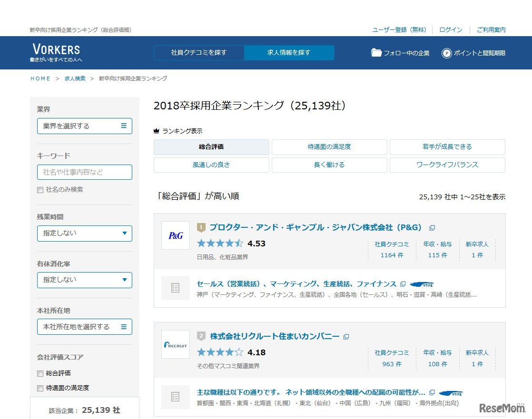Click the リクナビ logo on the sales job listing

click(423, 283)
